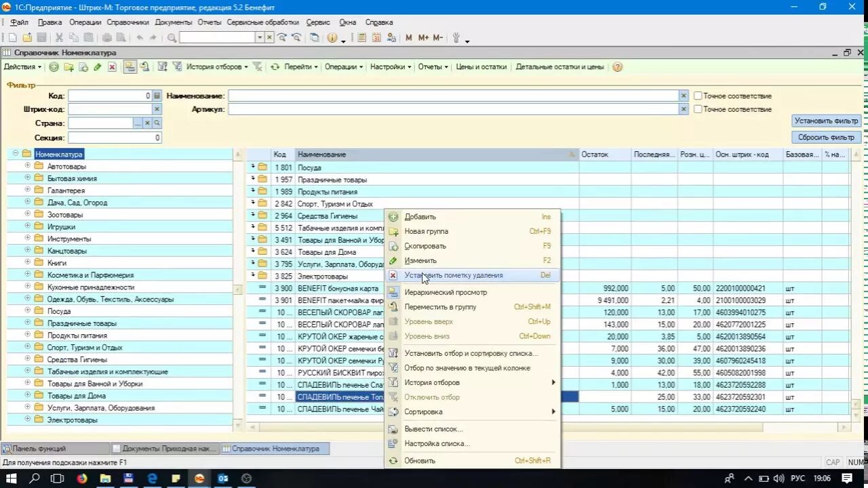
Task: Expand the Продукты питания tree folder
Action: 28,335
